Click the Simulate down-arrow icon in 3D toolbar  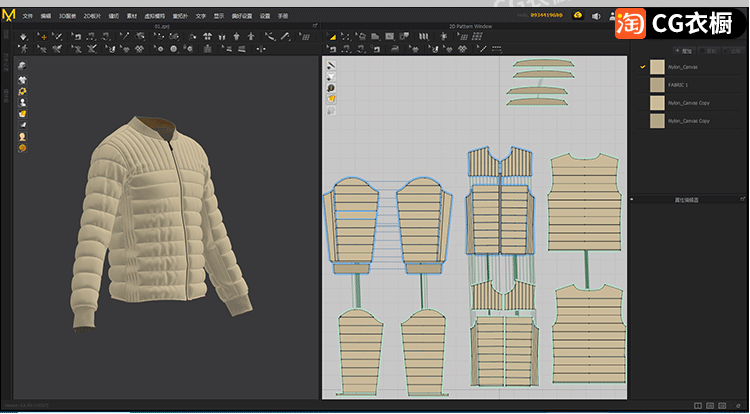24,37
